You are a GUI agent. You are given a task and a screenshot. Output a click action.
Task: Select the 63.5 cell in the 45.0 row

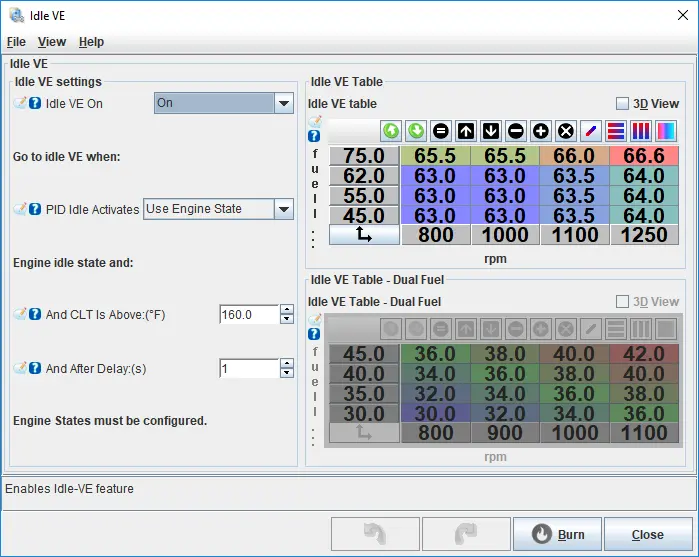574,216
